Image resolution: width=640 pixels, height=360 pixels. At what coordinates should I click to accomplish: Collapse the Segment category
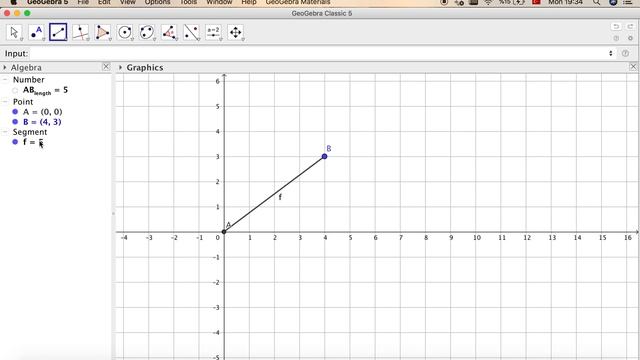tap(5, 132)
